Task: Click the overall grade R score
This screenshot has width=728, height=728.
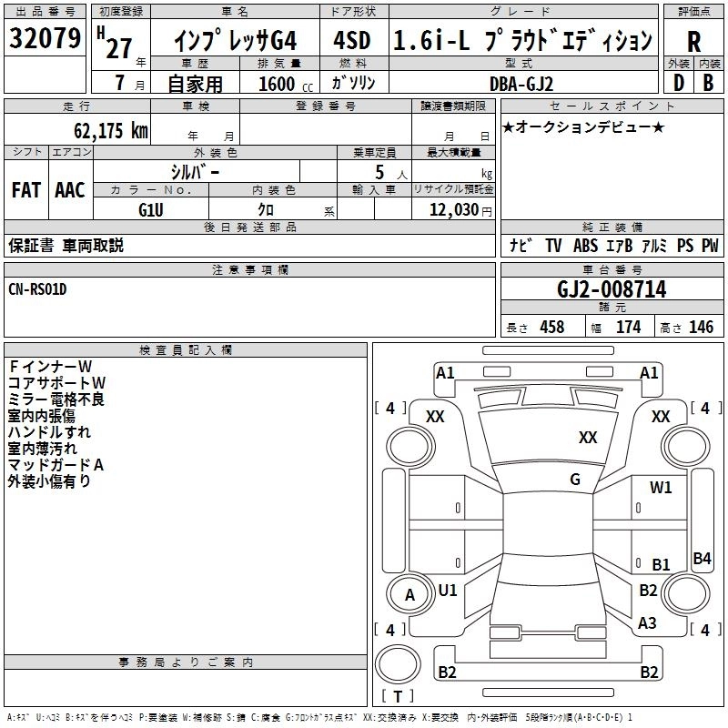Action: pos(694,41)
